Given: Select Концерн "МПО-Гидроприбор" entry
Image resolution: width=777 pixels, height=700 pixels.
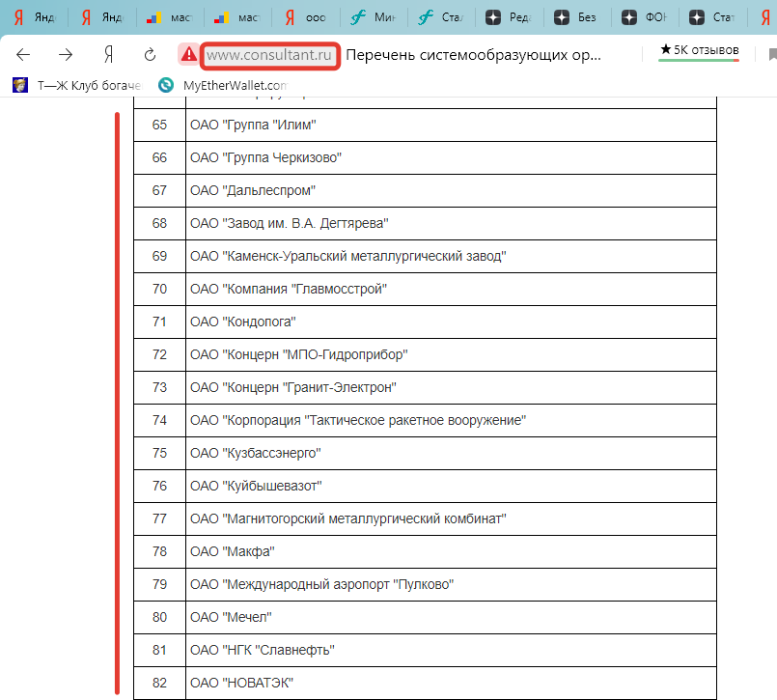Looking at the screenshot, I should point(299,354).
